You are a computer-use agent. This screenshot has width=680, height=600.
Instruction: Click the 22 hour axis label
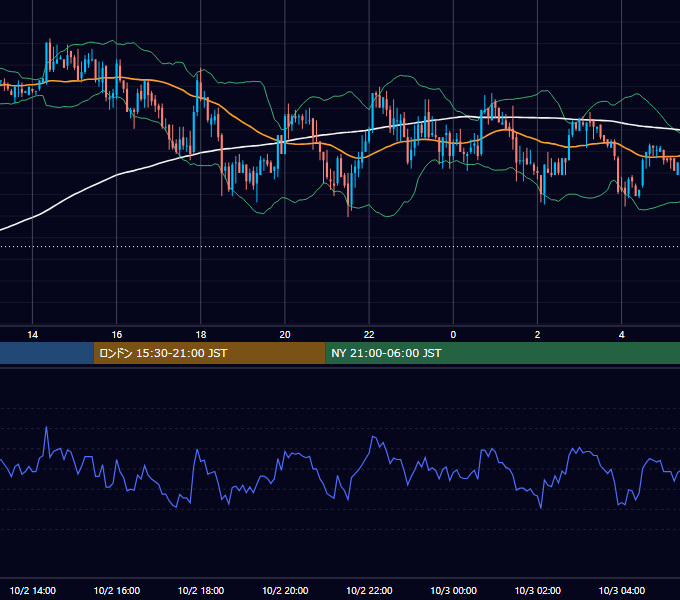369,335
